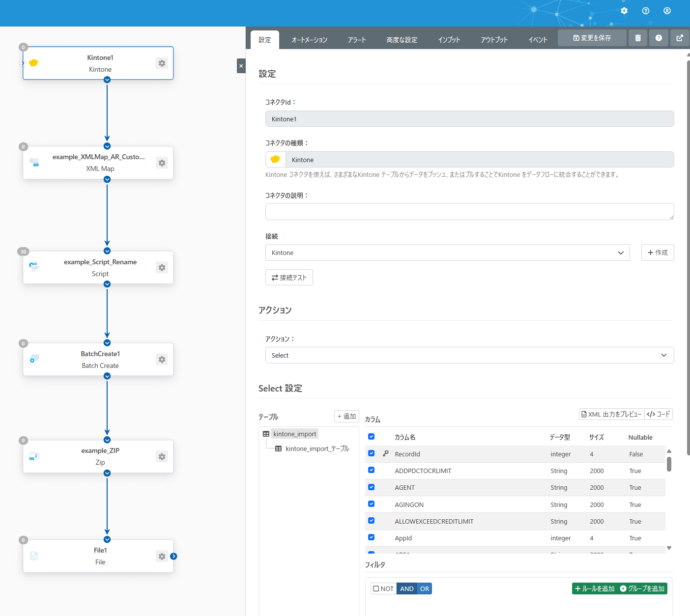Click Kintone1 node bottom output port
Viewport: 690px width, 616px height.
[x=107, y=80]
